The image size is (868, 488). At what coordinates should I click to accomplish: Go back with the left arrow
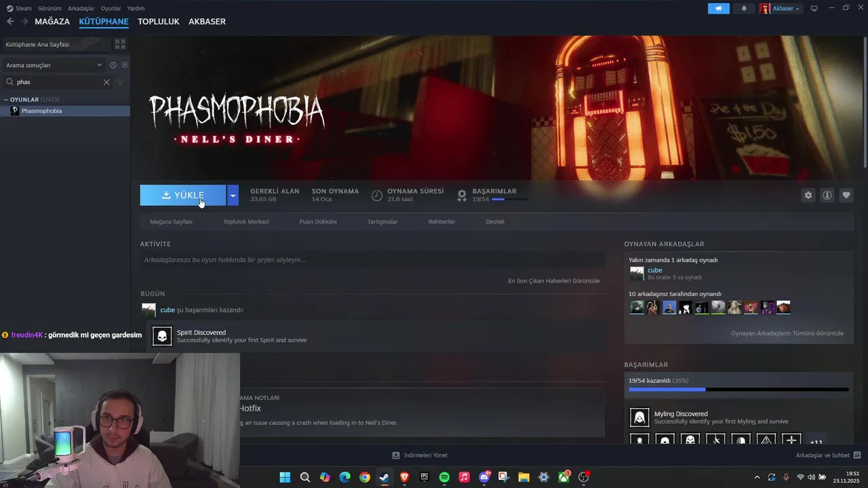pos(10,21)
